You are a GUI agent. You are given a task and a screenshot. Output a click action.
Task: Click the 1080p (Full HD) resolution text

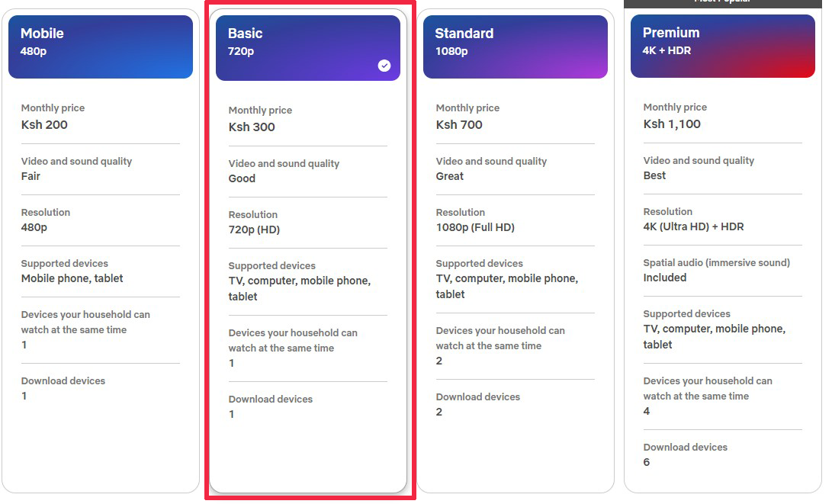coord(475,227)
